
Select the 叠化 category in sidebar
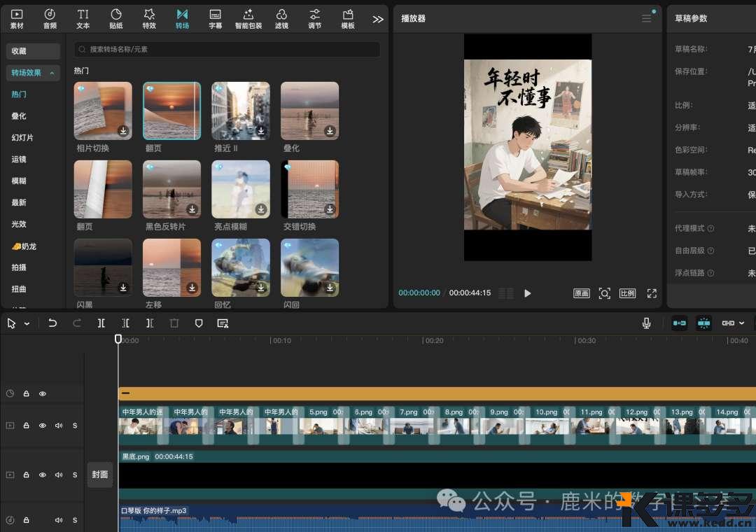[x=19, y=116]
